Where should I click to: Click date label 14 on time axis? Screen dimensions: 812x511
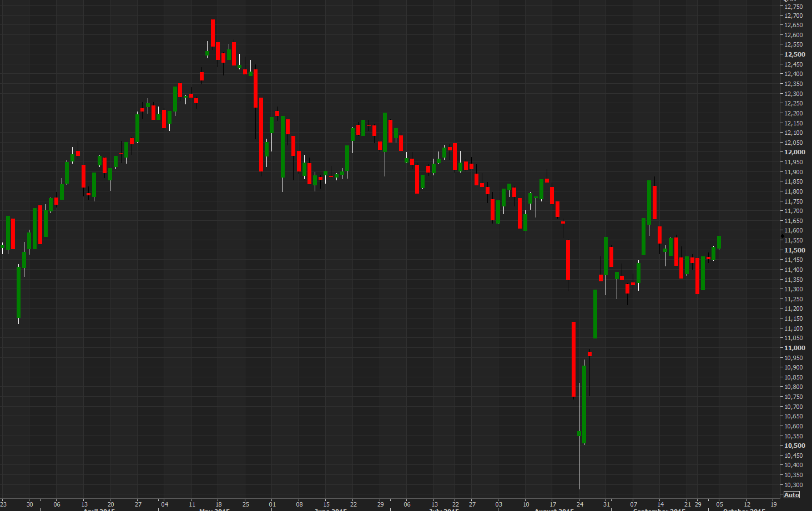point(660,504)
